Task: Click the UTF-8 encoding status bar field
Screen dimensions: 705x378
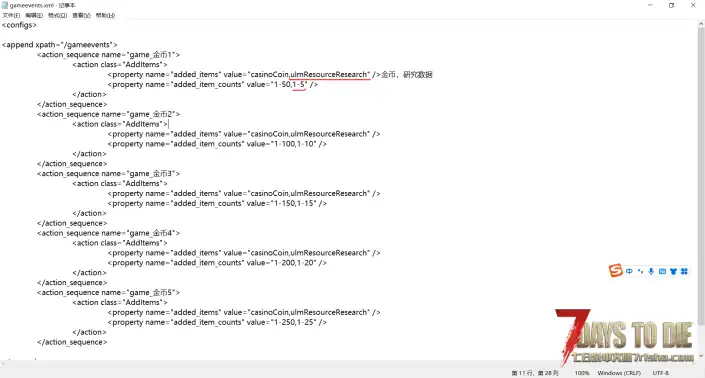Action: point(661,373)
